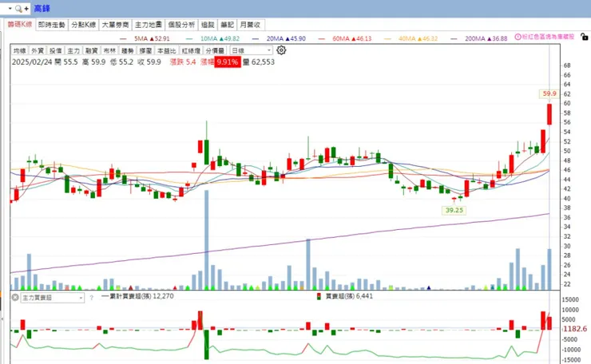591x364 pixels.
Task: Click the 39.25 low price label
Action: pos(454,210)
